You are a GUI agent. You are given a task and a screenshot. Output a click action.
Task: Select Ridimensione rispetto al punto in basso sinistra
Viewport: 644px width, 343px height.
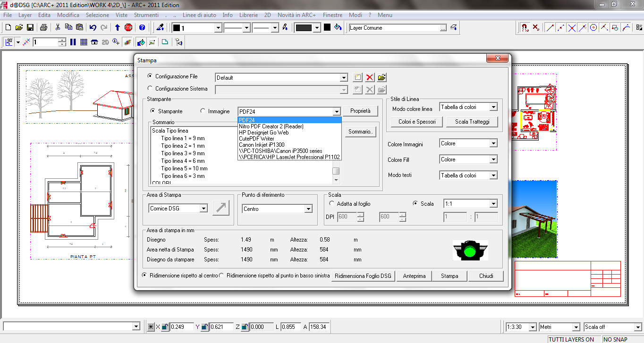222,275
